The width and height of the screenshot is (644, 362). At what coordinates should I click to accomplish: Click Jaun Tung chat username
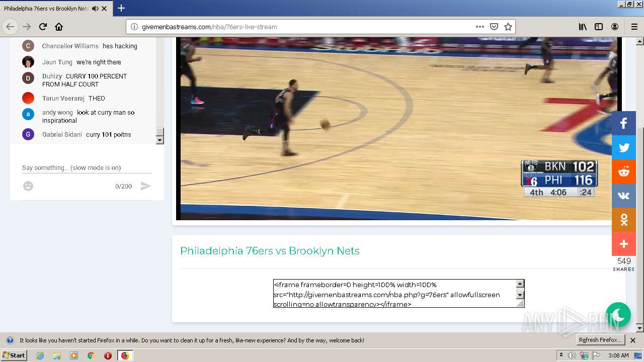tap(57, 62)
